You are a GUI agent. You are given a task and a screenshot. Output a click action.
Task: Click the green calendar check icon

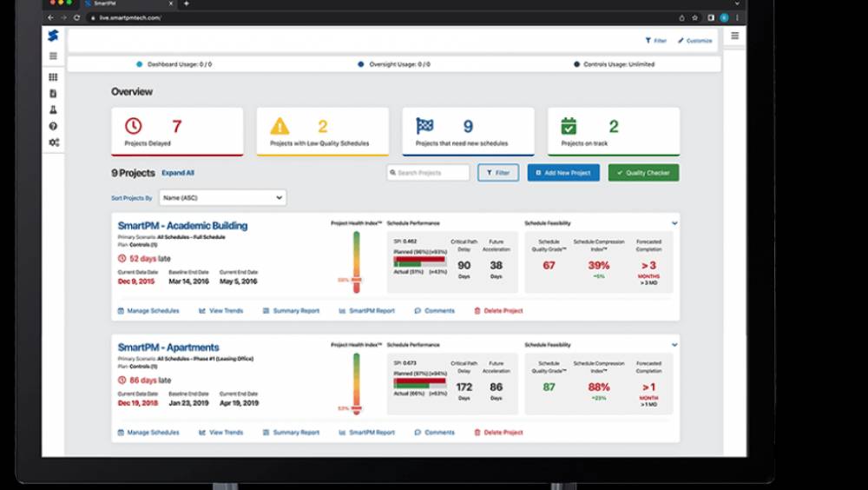[569, 126]
